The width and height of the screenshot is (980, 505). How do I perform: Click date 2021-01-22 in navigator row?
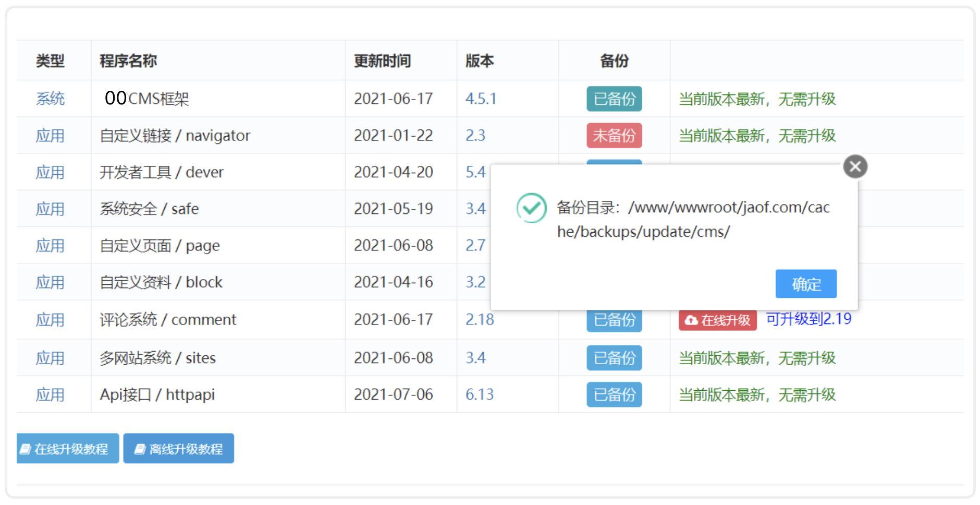point(394,136)
